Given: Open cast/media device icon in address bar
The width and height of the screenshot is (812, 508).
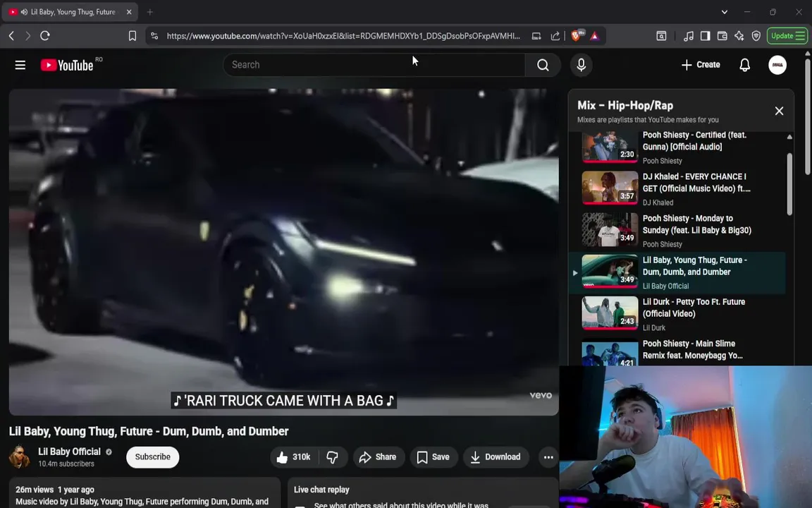Looking at the screenshot, I should point(536,36).
